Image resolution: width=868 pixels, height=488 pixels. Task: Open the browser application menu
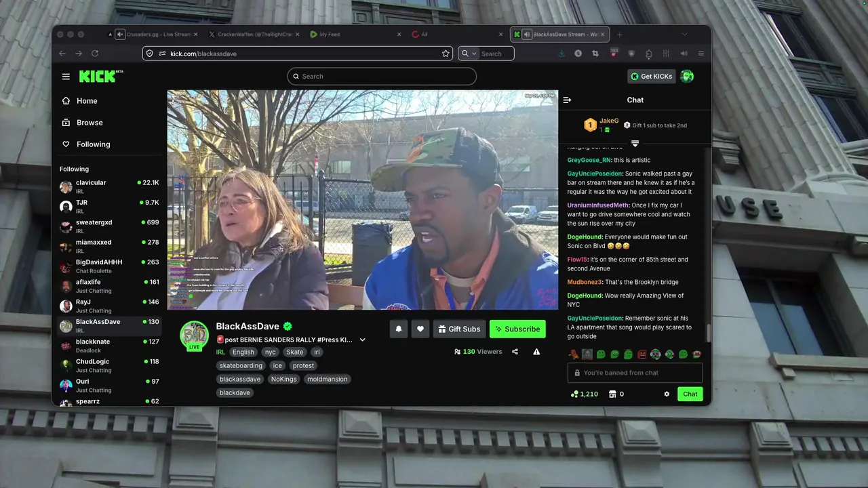[x=701, y=54]
